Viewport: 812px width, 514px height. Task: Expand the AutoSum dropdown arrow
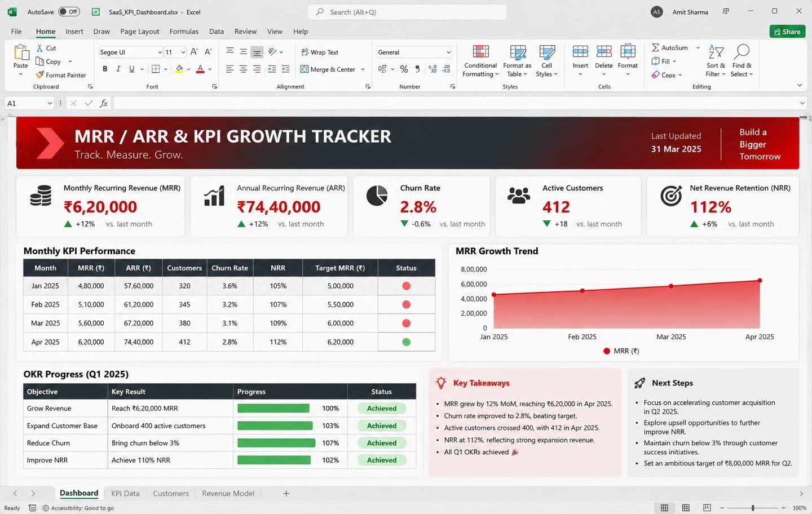coord(698,48)
